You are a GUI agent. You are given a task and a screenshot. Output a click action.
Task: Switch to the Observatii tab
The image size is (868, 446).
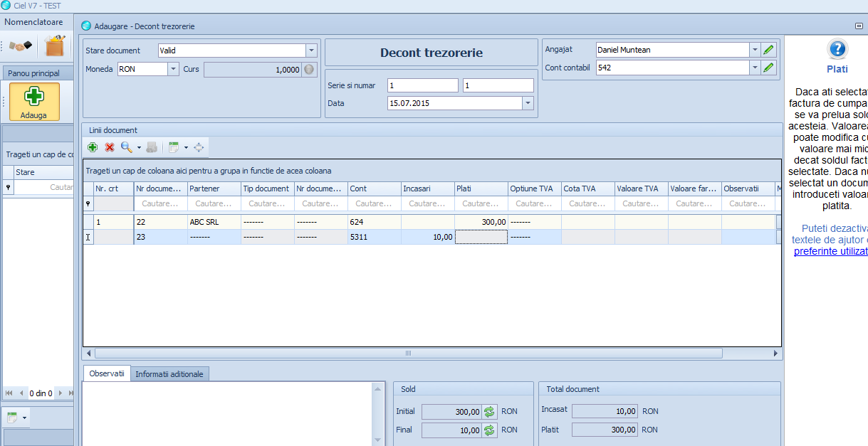pyautogui.click(x=107, y=373)
